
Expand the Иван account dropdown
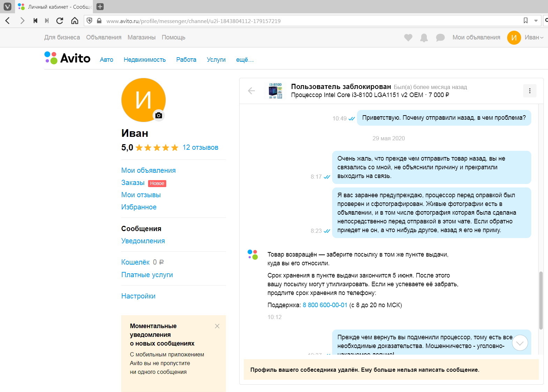pyautogui.click(x=534, y=37)
